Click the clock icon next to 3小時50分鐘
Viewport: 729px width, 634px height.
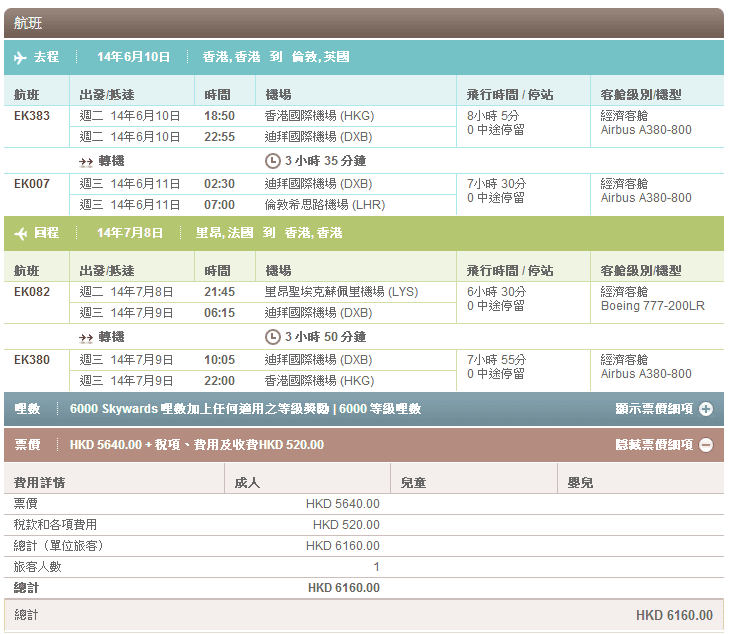(273, 337)
